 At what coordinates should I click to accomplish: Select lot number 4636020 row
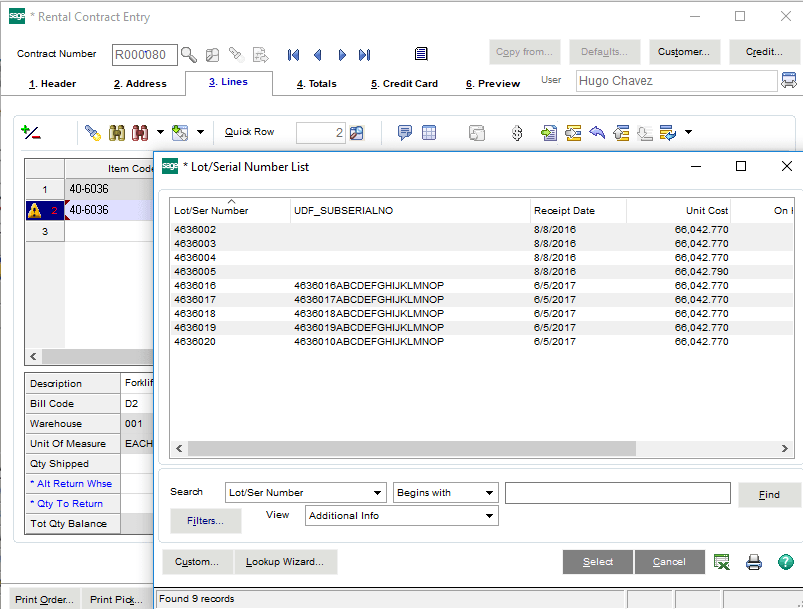pos(481,342)
